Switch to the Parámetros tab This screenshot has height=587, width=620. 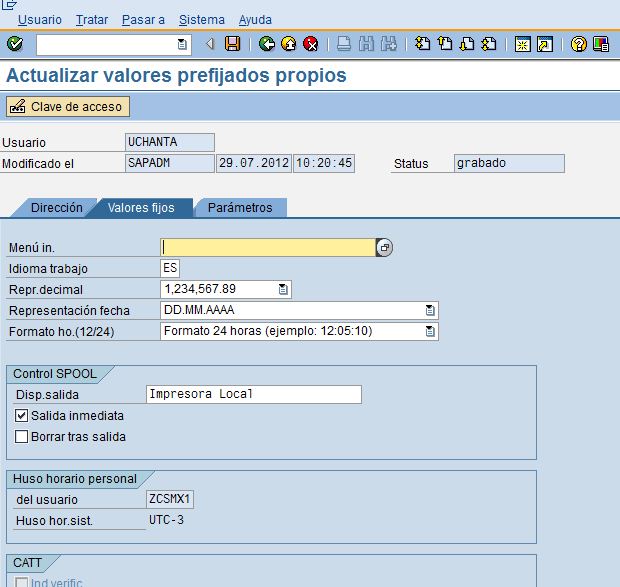point(240,208)
